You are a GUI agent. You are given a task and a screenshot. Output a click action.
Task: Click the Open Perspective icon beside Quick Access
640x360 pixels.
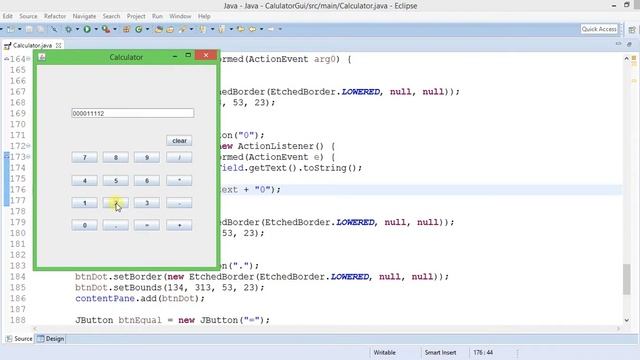632,29
